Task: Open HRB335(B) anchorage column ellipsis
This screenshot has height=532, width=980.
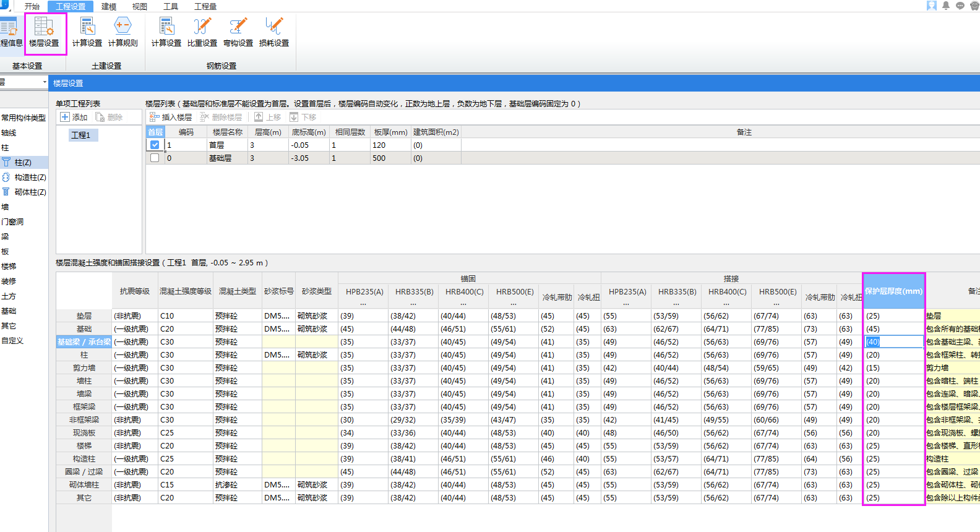Action: pyautogui.click(x=413, y=304)
